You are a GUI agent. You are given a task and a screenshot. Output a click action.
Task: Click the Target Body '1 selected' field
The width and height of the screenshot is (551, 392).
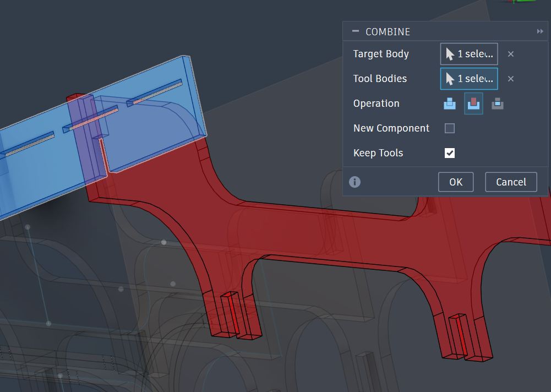pos(474,54)
